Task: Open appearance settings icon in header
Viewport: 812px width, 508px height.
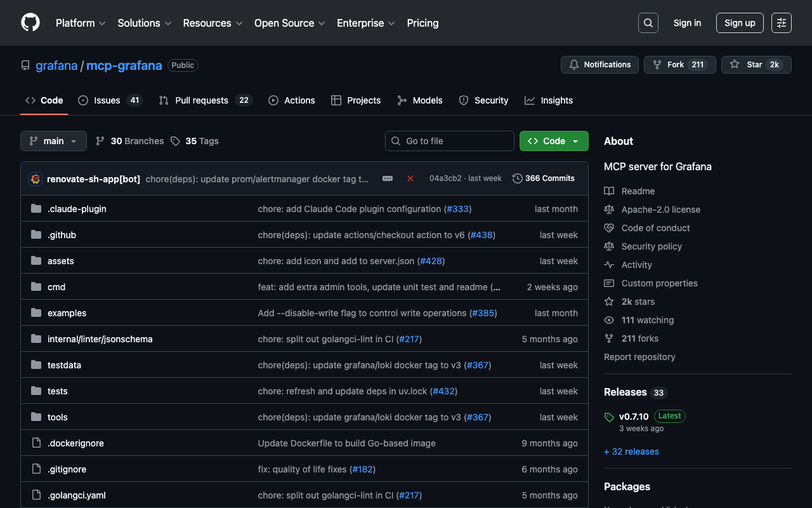Action: pos(781,23)
